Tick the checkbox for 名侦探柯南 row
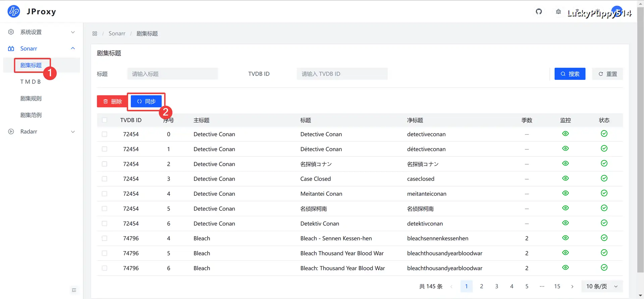644x299 pixels. coord(104,208)
